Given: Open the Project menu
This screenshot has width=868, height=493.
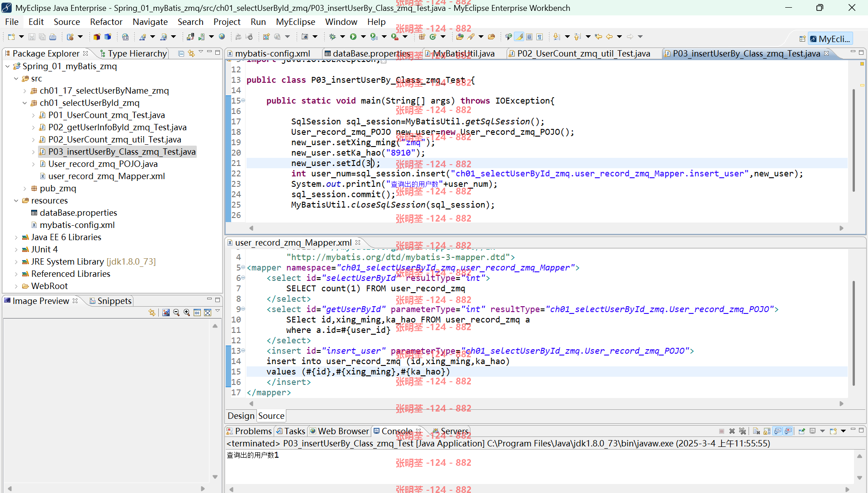Looking at the screenshot, I should click(x=227, y=22).
